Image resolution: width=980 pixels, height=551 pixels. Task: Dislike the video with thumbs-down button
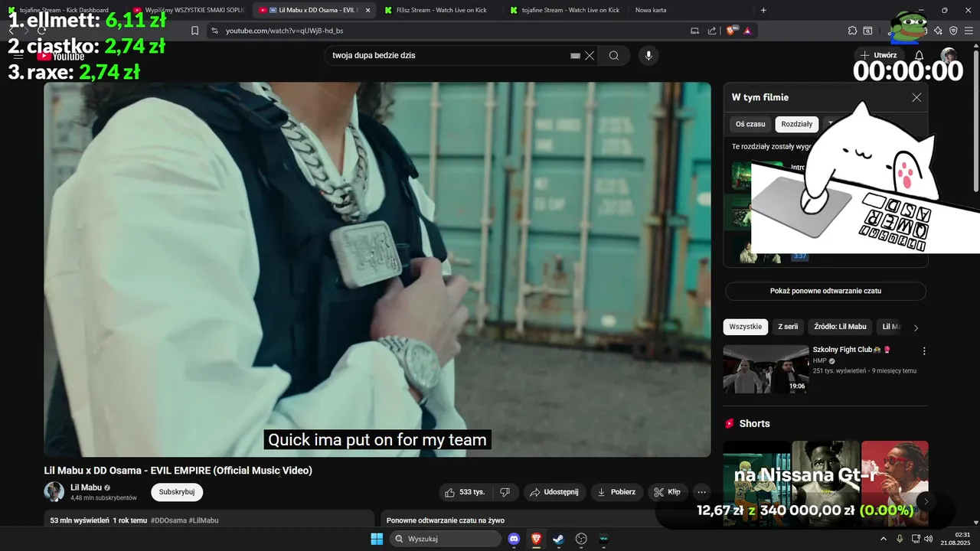[505, 492]
